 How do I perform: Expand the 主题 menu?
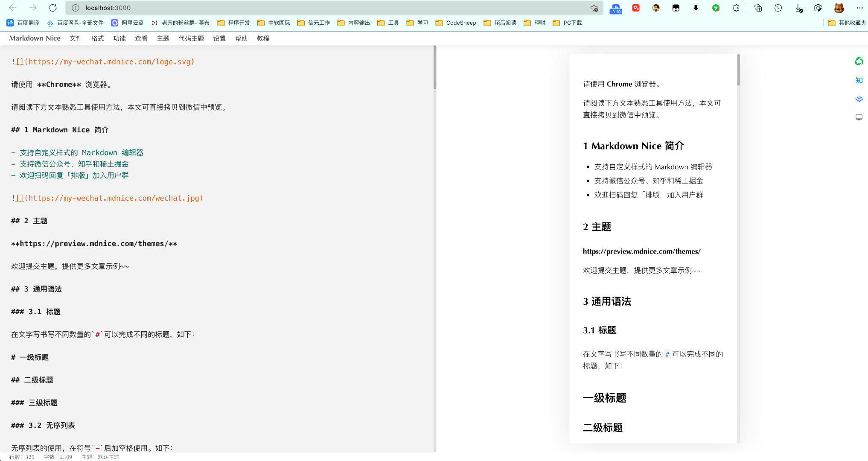pyautogui.click(x=163, y=38)
